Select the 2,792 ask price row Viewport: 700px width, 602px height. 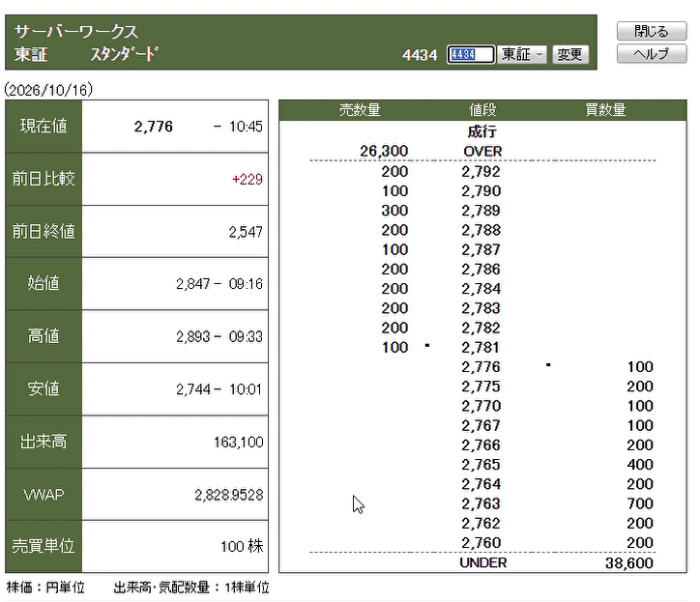(x=481, y=171)
